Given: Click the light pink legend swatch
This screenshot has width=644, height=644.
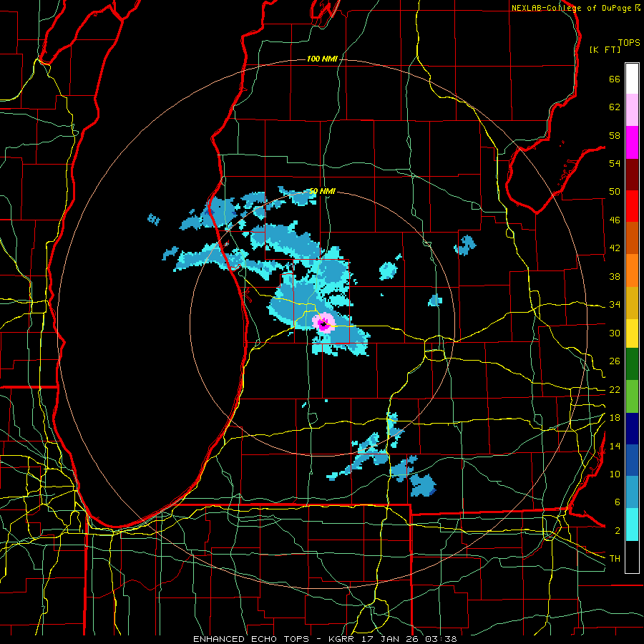Looking at the screenshot, I should [x=632, y=110].
